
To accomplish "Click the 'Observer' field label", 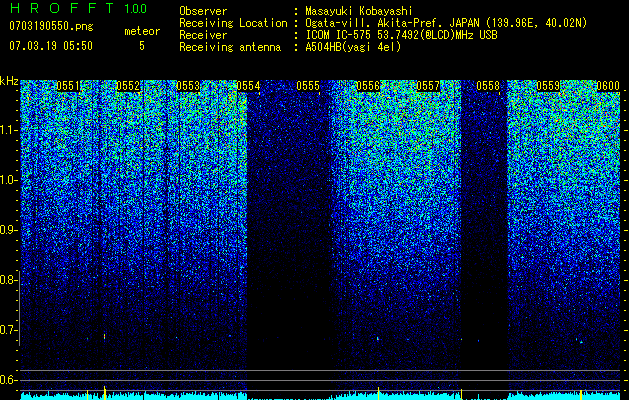I will (x=203, y=11).
